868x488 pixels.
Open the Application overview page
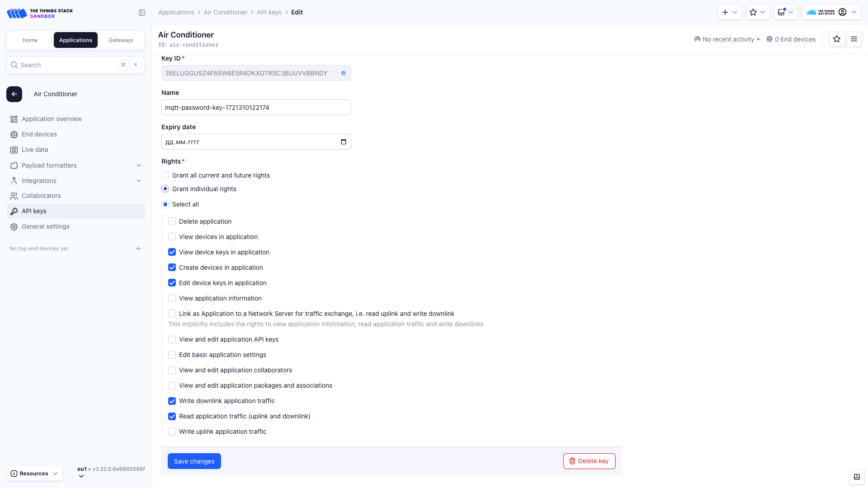click(52, 119)
